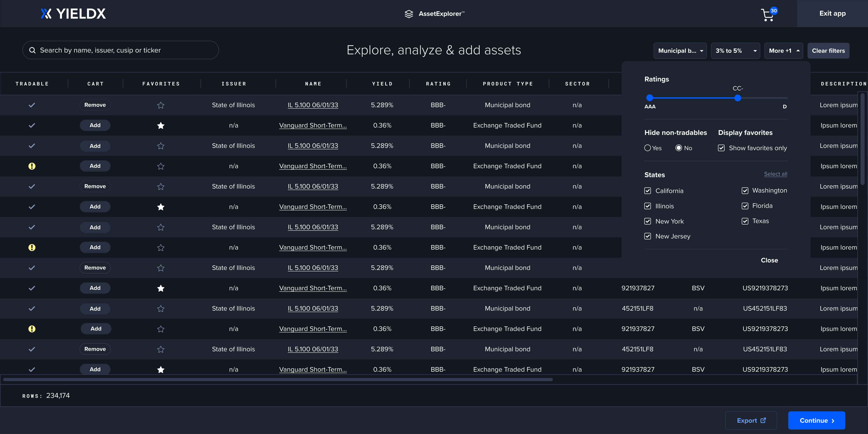Viewport: 868px width, 434px height.
Task: Open the shopping cart icon
Action: click(x=768, y=15)
